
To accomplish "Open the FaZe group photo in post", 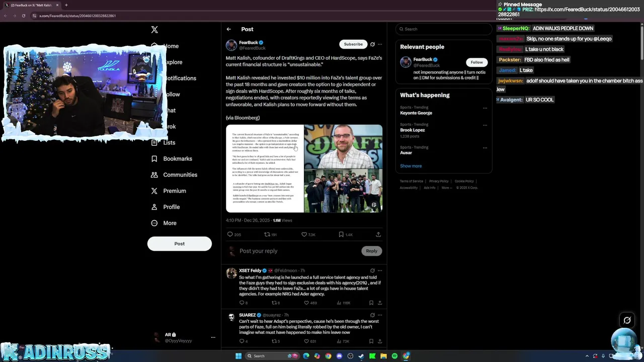I will pos(343,191).
